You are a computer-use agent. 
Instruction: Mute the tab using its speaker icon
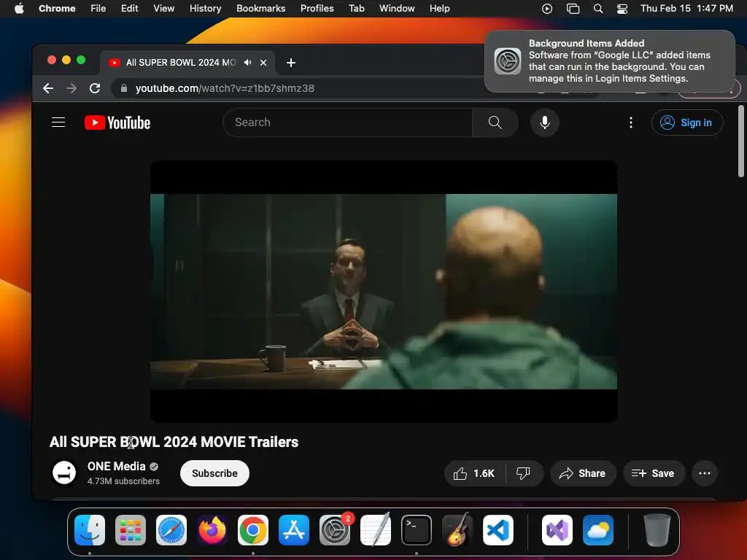[248, 63]
